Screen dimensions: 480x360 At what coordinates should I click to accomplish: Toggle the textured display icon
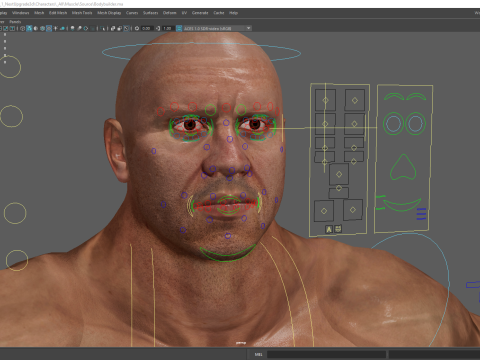coord(49,28)
